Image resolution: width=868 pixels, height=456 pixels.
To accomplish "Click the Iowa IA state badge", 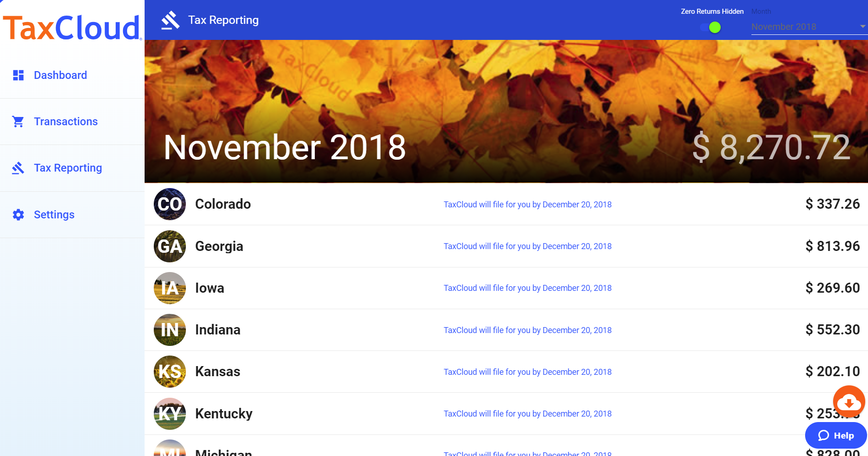I will tap(169, 288).
